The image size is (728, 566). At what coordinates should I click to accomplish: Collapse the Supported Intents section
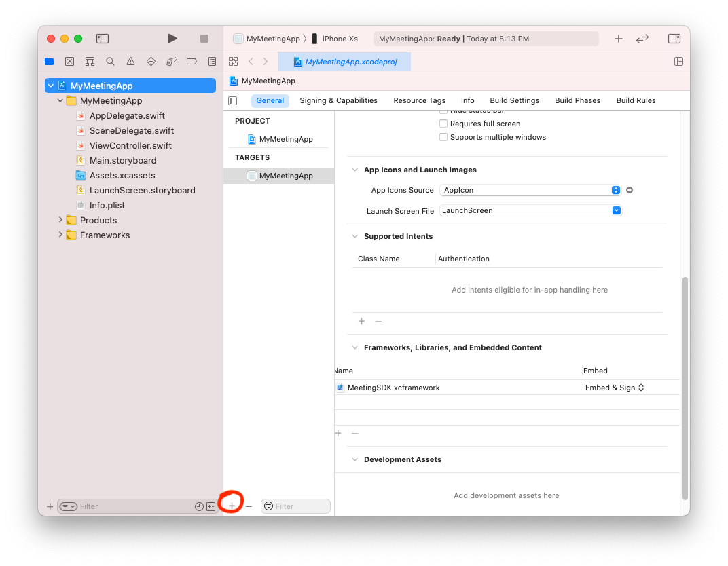click(x=354, y=236)
